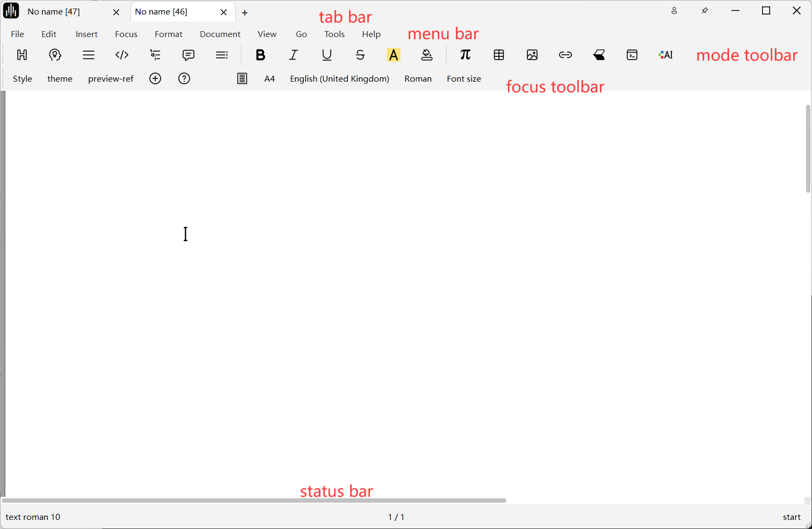Viewport: 812px width, 529px height.
Task: Open the Help menu
Action: (371, 34)
